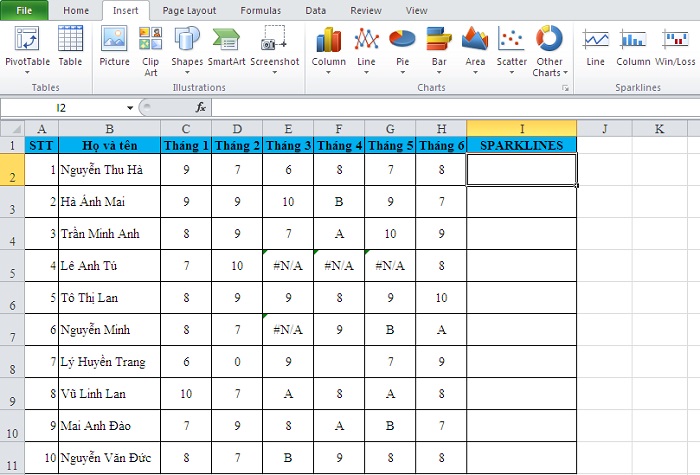Viewport: 700px width, 475px height.
Task: Select empty sparkline cell I2
Action: coord(521,170)
